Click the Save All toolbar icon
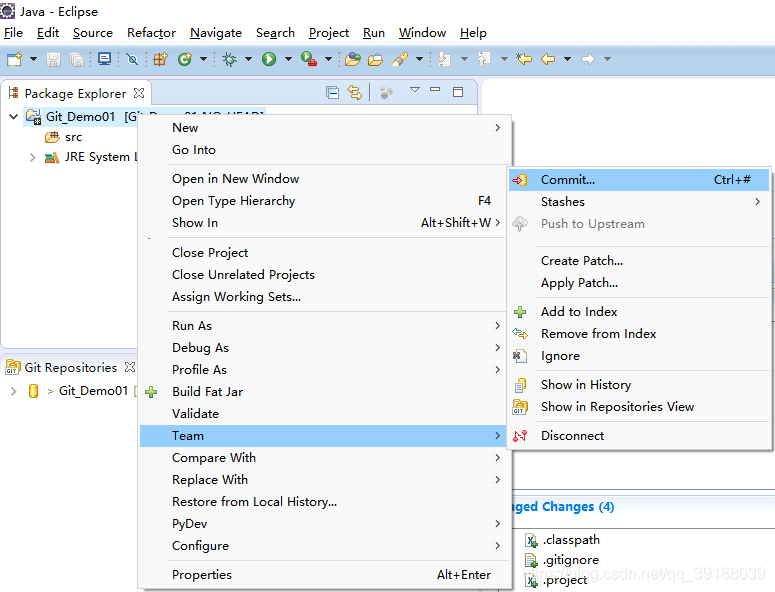Screen dimensions: 775x592 tap(77, 59)
